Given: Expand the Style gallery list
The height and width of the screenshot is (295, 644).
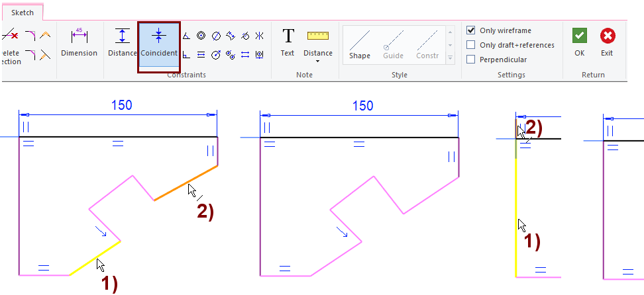Looking at the screenshot, I should coord(451,58).
